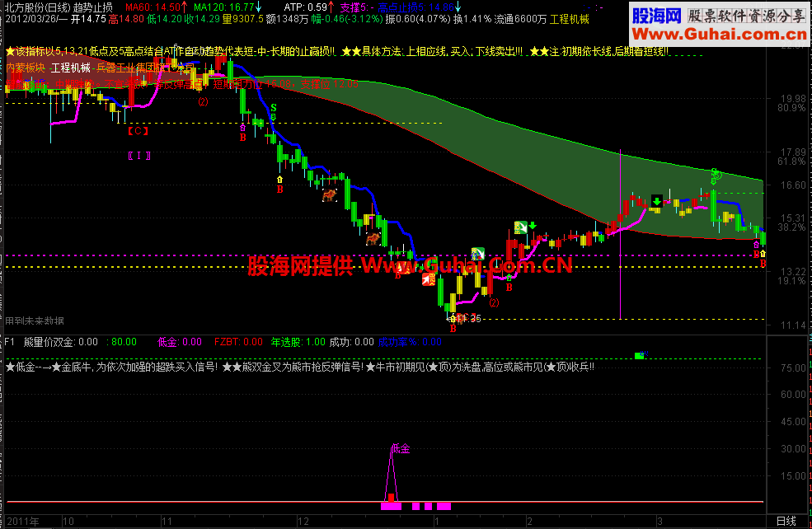Click the MA60: 14.50 value
This screenshot has height=529, width=812.
[156, 7]
